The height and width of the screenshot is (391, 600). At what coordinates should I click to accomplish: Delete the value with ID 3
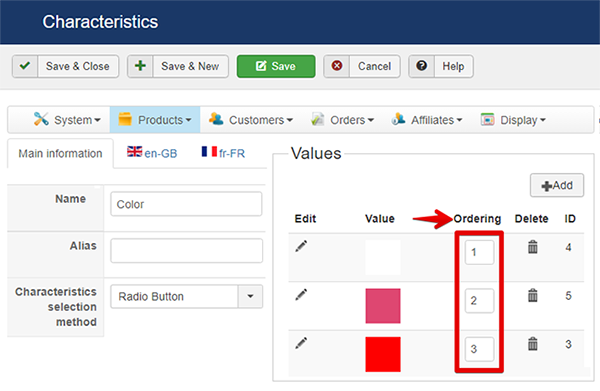[x=533, y=344]
